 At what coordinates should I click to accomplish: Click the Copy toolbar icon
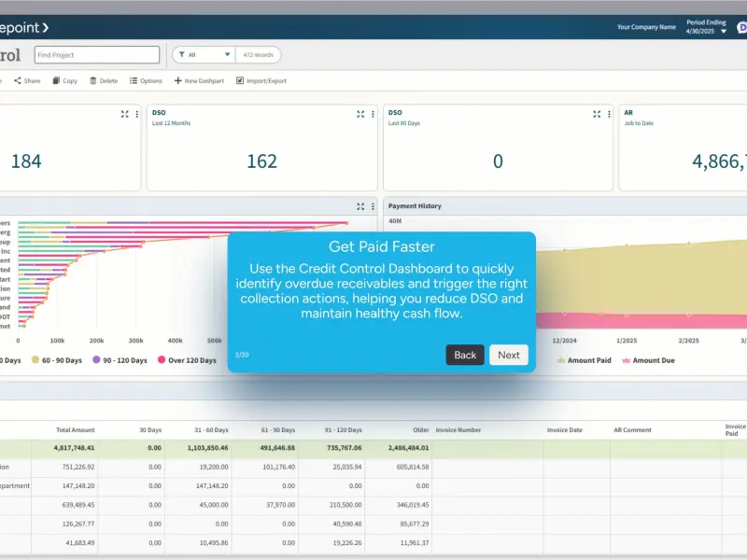pyautogui.click(x=56, y=80)
